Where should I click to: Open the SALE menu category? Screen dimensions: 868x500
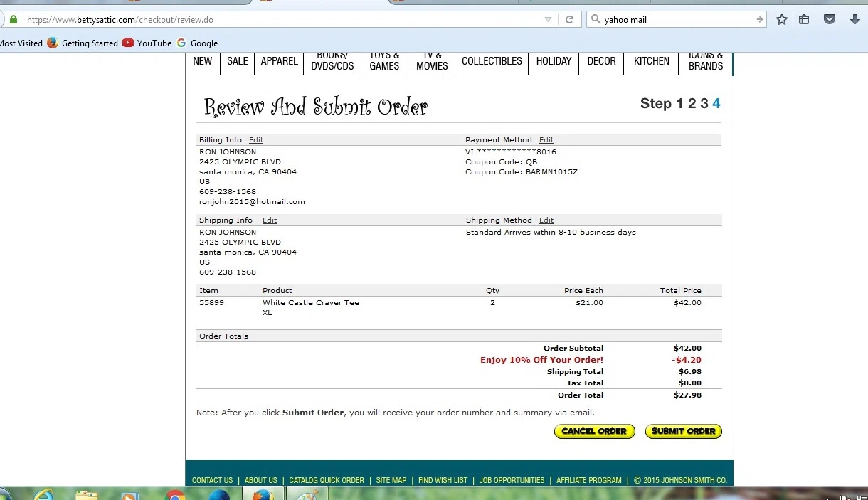pos(238,61)
